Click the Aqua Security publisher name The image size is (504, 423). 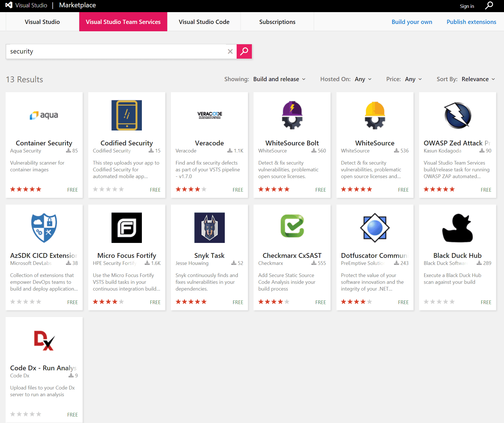click(26, 150)
